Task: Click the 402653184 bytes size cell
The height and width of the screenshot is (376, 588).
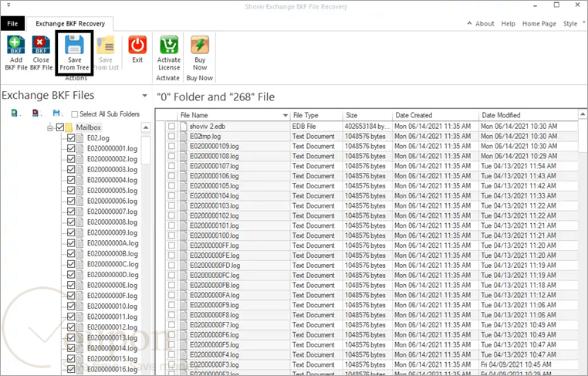Action: (x=367, y=127)
